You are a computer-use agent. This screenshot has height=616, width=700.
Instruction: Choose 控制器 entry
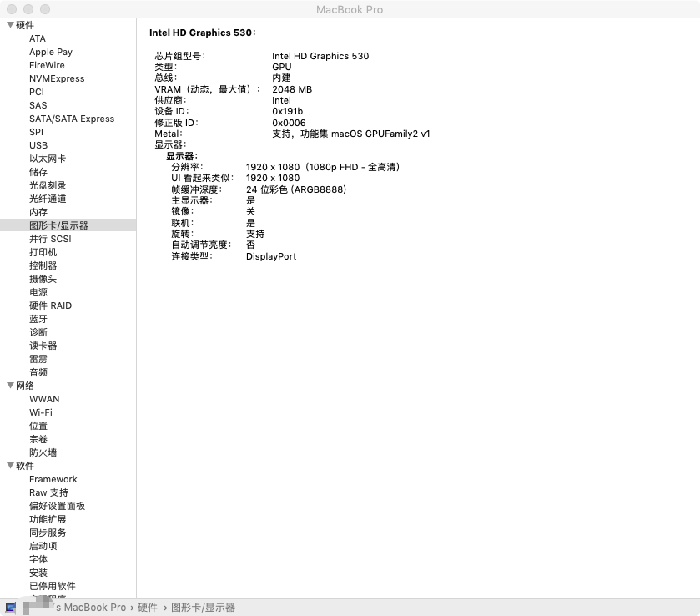[43, 265]
